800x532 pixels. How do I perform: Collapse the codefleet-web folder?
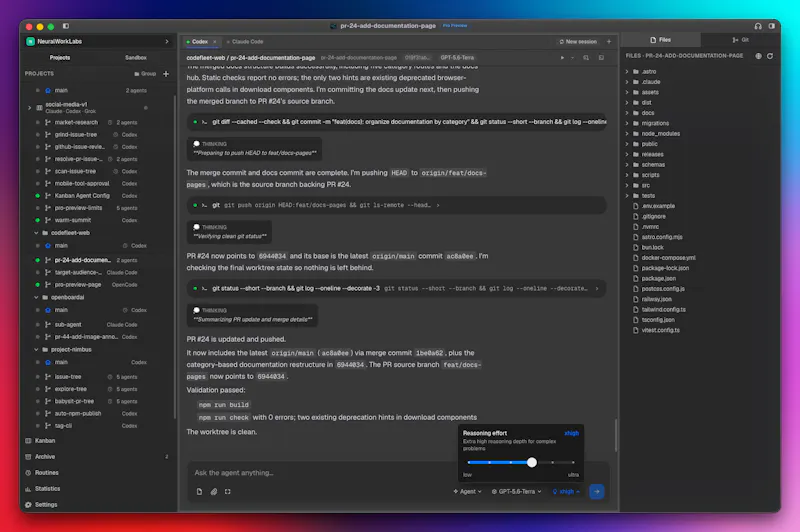[x=36, y=233]
